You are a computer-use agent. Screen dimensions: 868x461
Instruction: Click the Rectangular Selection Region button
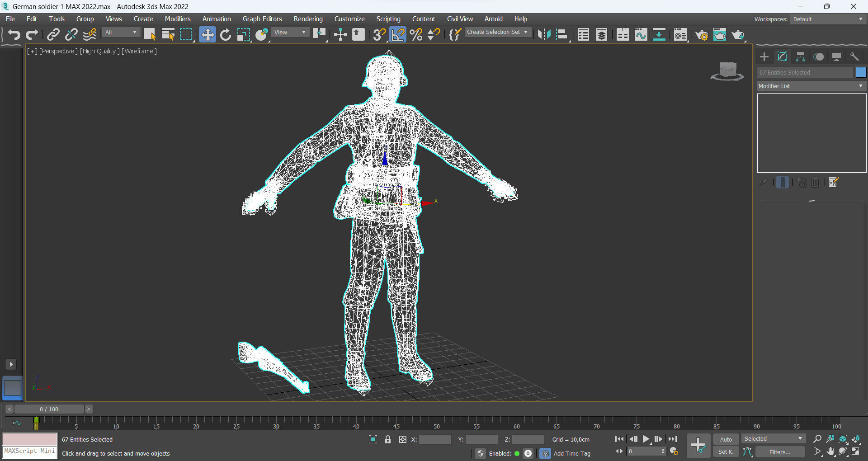186,34
